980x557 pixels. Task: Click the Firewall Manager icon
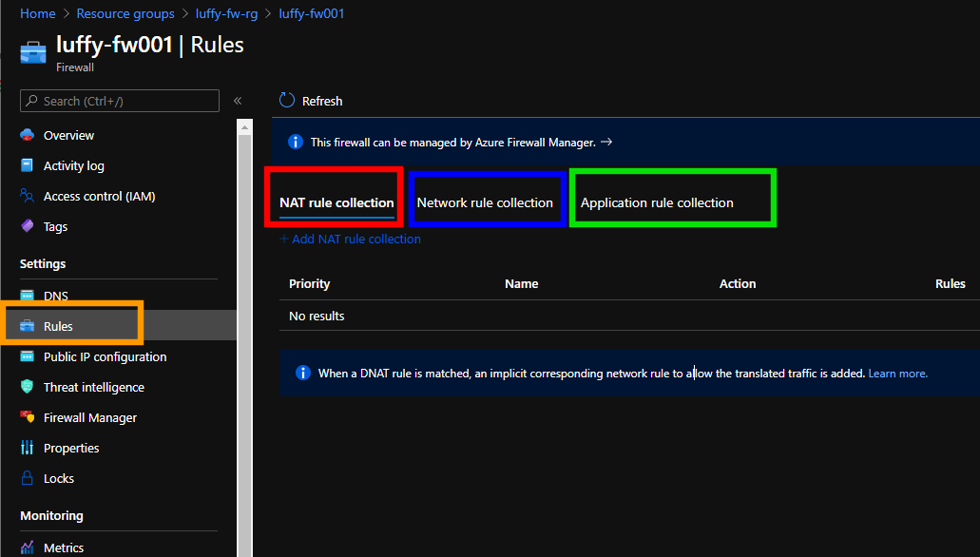coord(27,417)
